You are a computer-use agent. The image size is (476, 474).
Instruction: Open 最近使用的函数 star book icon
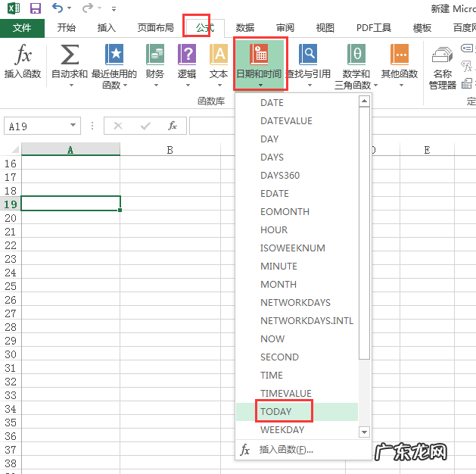coord(114,55)
